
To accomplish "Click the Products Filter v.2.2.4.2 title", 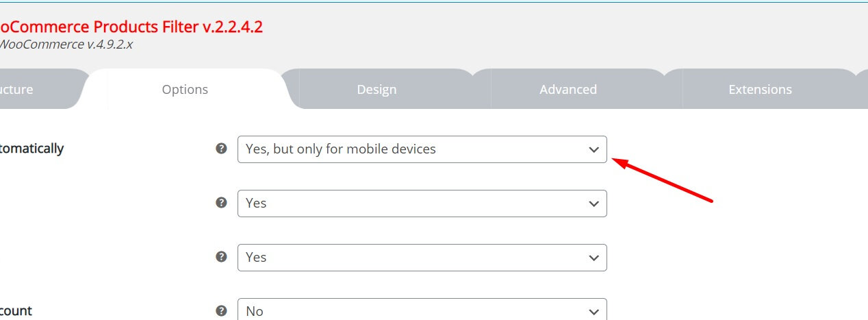I will [130, 27].
